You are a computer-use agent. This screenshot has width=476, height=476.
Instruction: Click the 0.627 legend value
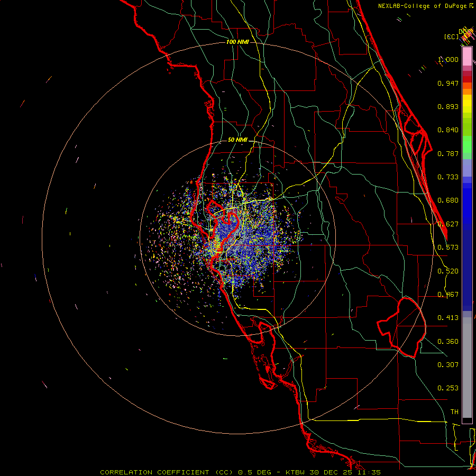coord(448,224)
